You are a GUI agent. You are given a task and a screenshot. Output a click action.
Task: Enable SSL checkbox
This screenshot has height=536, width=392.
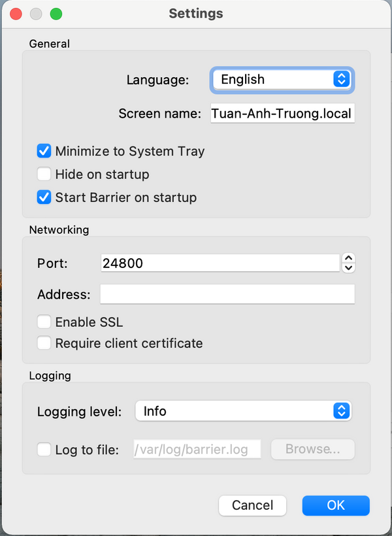[x=44, y=322]
